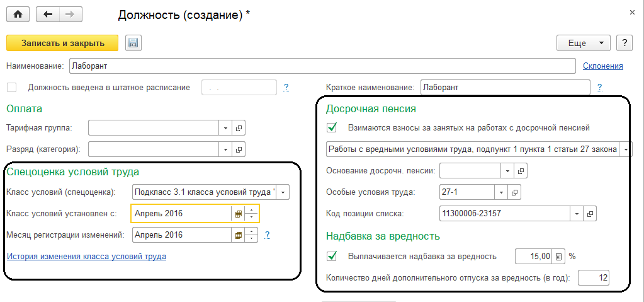This screenshot has height=302, width=644.
Task: Open the Склонения link
Action: pos(602,66)
